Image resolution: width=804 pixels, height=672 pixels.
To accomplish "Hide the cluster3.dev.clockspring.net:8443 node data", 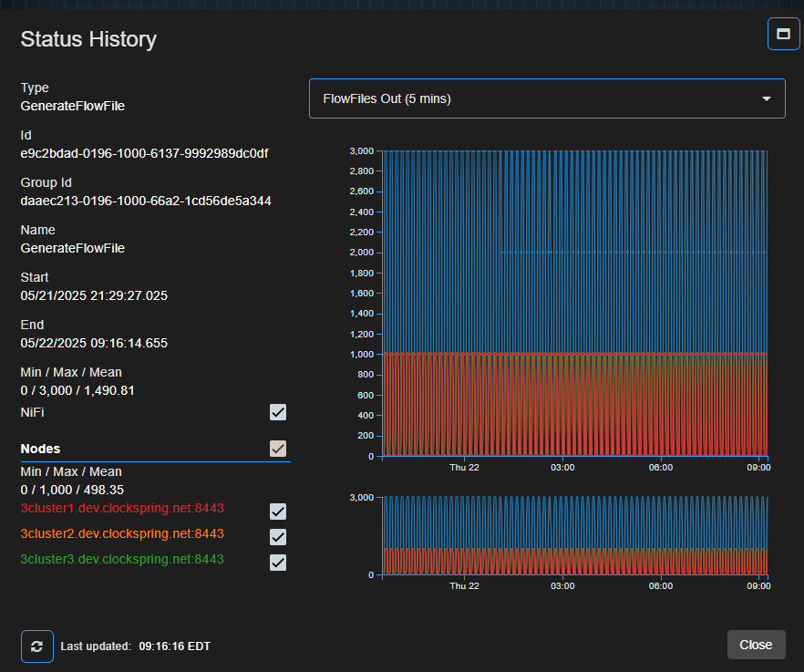I will point(277,563).
